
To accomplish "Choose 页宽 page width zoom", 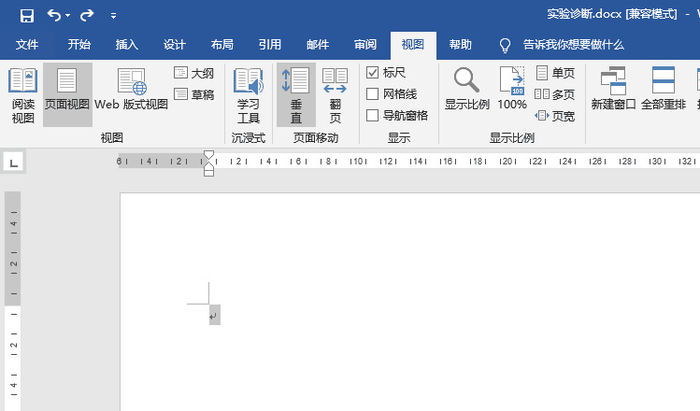I will pyautogui.click(x=555, y=116).
